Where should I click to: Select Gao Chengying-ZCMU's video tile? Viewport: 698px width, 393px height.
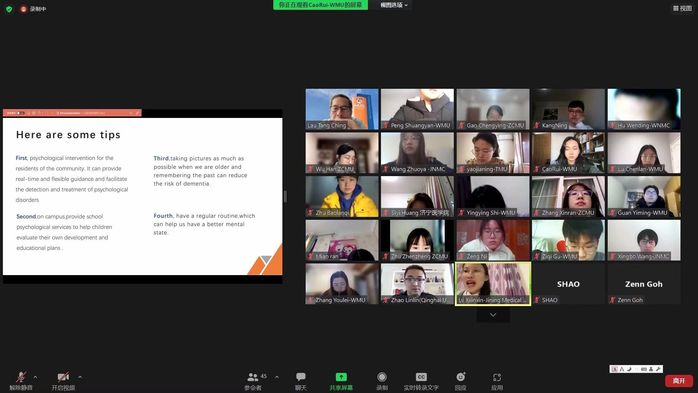coord(493,109)
